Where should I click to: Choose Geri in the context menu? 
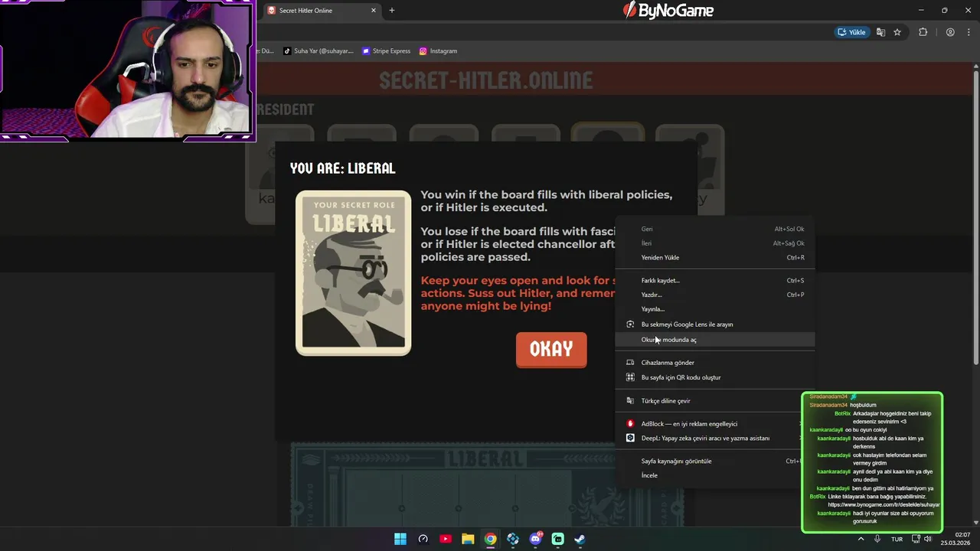pos(715,229)
